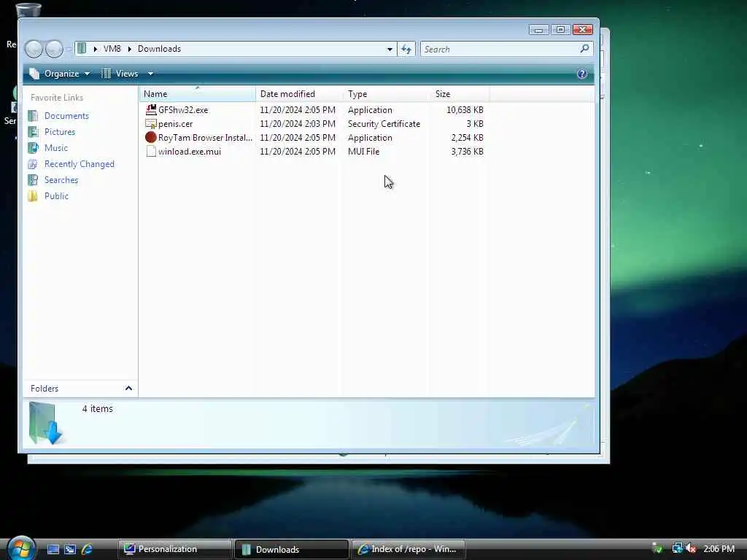This screenshot has width=747, height=560.
Task: Select the file name GFShw32.exe
Action: pos(183,110)
